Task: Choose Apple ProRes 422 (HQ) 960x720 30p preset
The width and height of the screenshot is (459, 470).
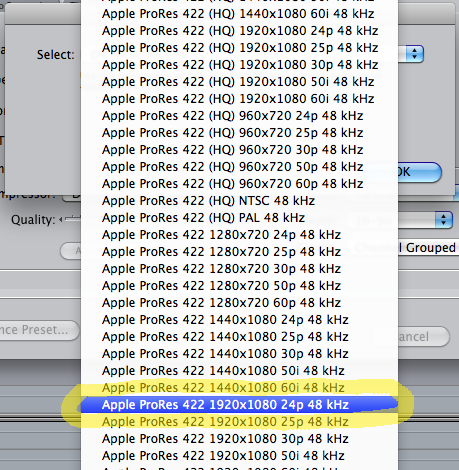Action: coord(239,150)
